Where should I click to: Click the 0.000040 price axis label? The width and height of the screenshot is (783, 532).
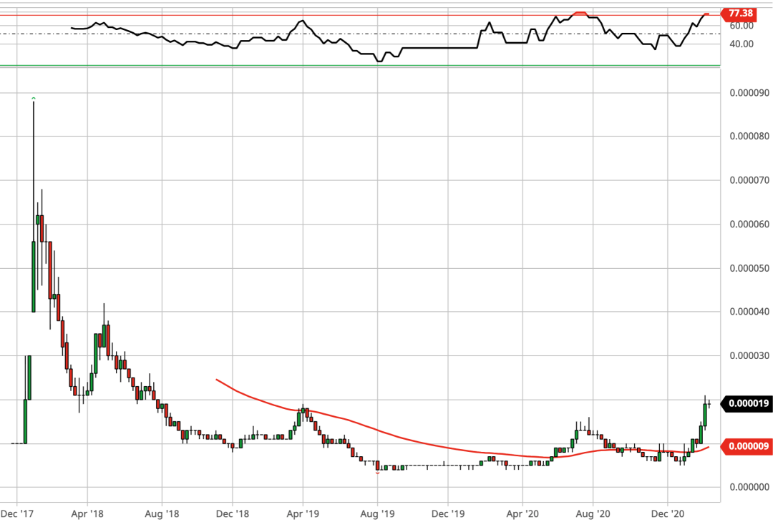[749, 312]
